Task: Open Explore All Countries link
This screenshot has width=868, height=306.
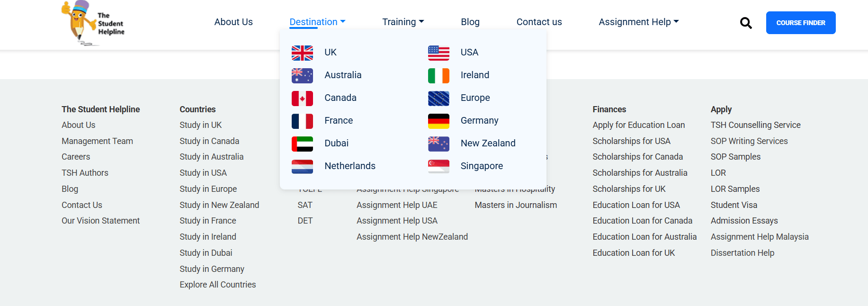Action: (x=217, y=285)
